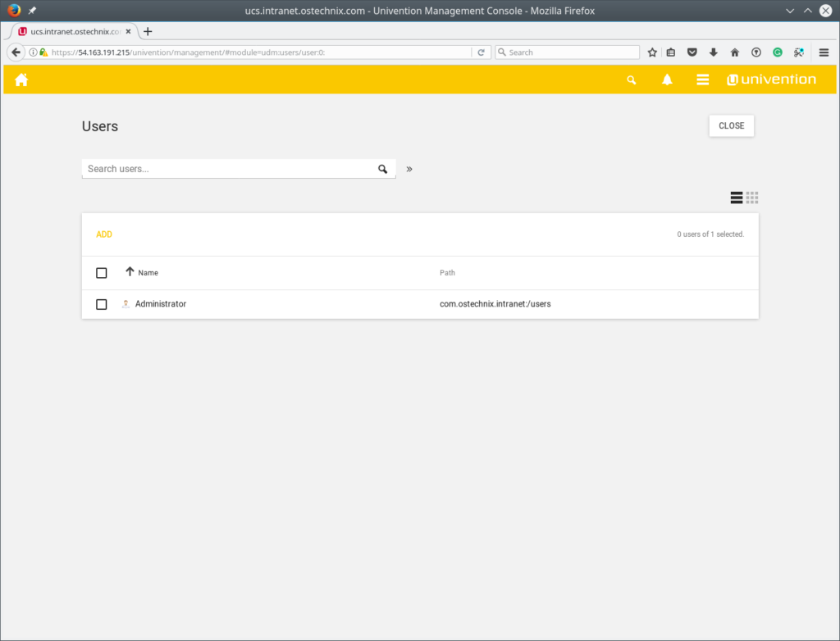Switch to list view of users
840x641 pixels.
point(736,198)
